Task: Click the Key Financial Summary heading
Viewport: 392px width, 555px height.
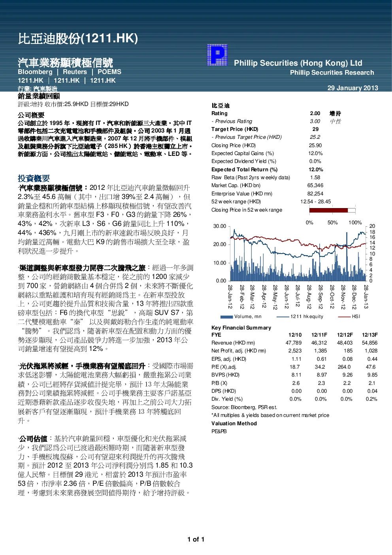Action: [241, 328]
